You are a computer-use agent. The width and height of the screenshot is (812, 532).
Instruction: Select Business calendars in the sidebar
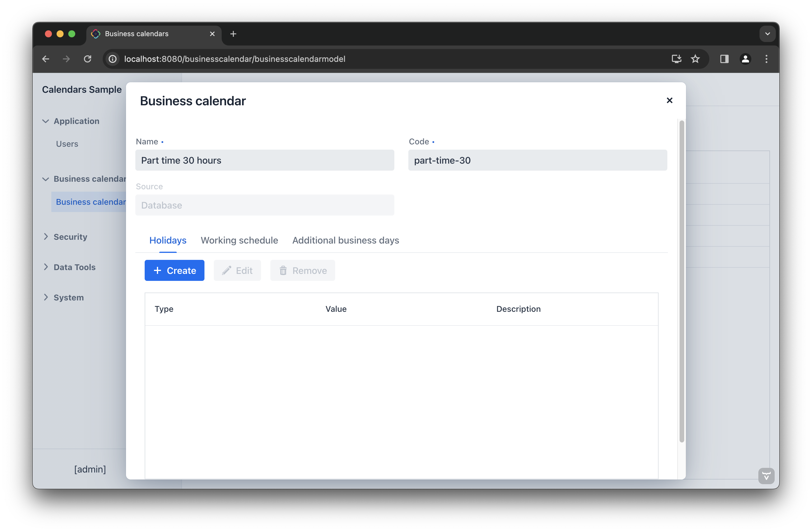[91, 202]
